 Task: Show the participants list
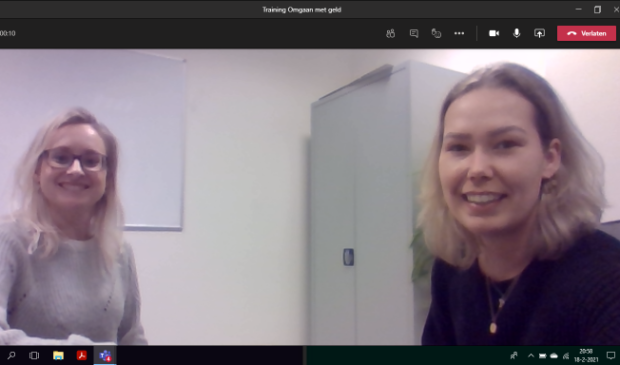[x=390, y=34]
